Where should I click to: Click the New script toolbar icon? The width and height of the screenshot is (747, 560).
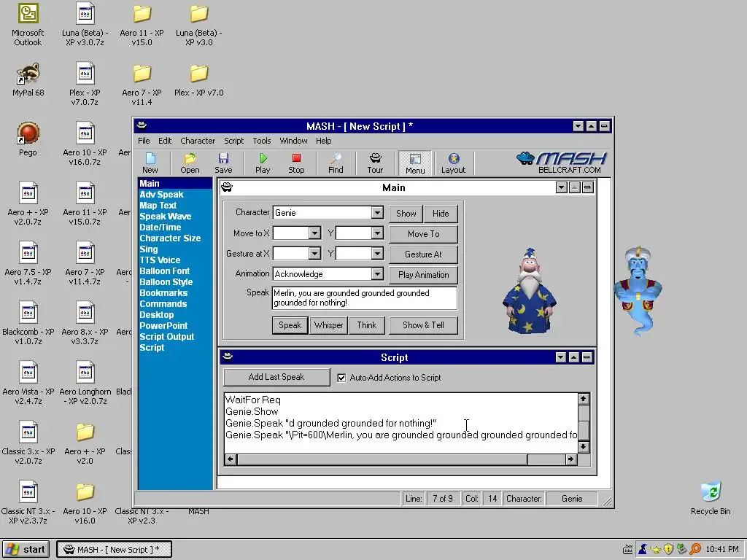[x=150, y=163]
